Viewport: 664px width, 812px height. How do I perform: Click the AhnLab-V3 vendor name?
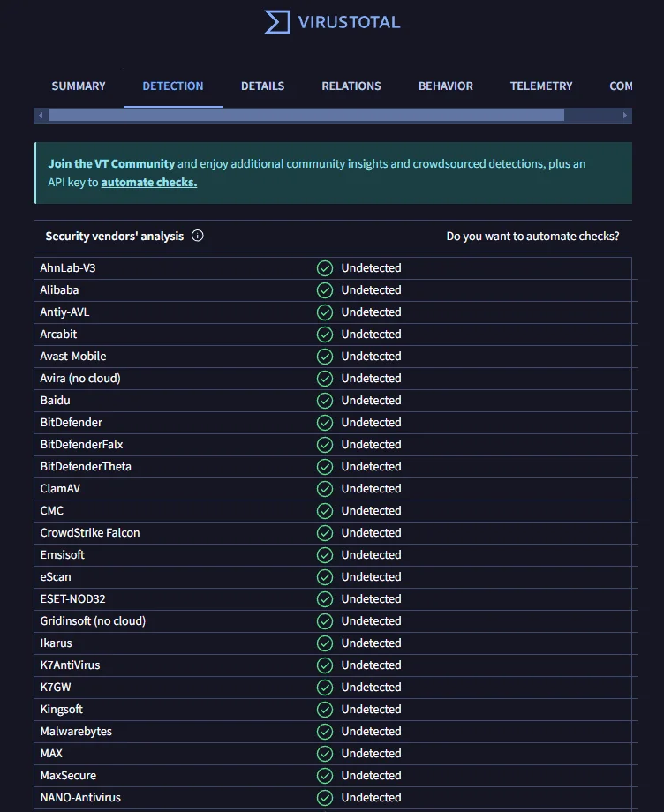(x=68, y=268)
